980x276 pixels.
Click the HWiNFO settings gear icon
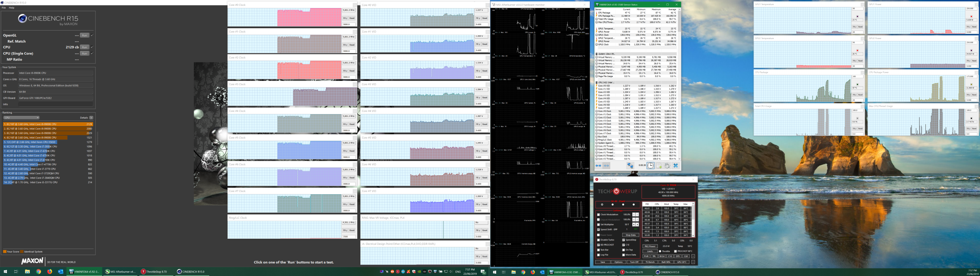point(667,166)
